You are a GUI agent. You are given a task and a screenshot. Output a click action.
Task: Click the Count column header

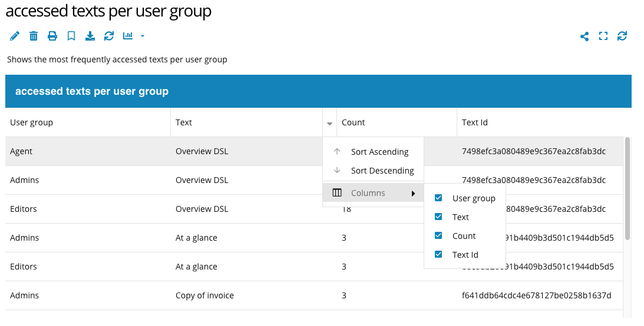pyautogui.click(x=397, y=122)
